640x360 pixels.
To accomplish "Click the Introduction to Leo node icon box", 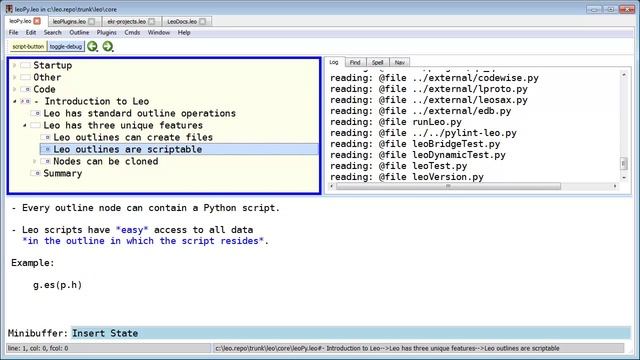I will pyautogui.click(x=25, y=101).
